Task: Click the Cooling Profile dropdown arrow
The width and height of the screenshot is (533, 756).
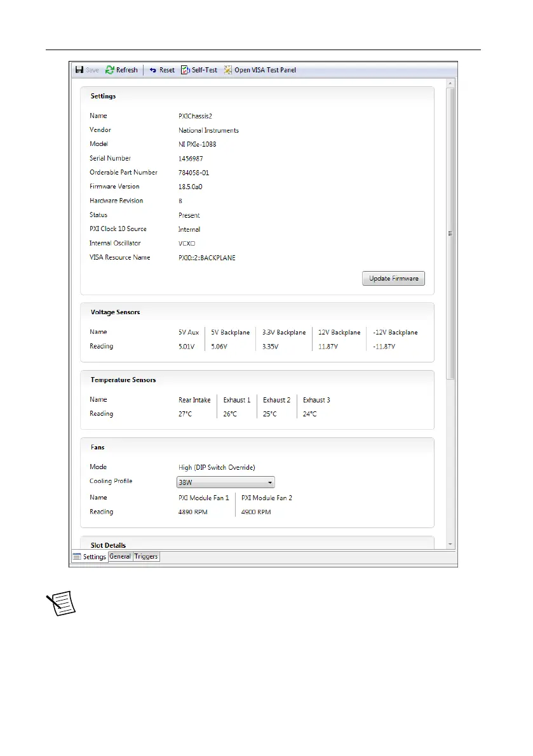Action: [270, 482]
